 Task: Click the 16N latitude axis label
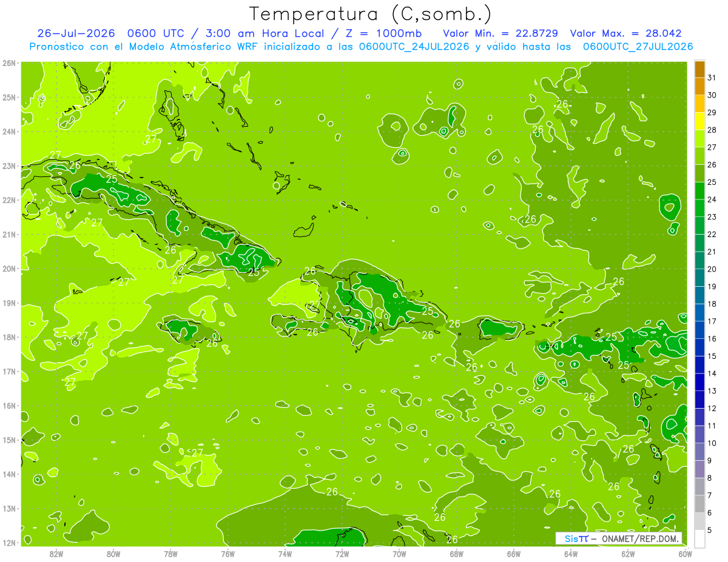point(8,406)
